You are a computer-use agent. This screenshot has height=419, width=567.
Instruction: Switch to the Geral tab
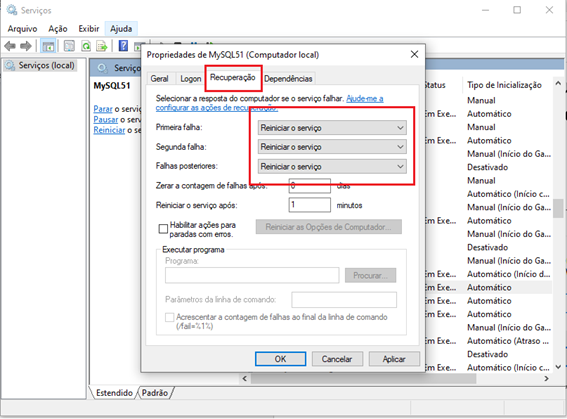coord(159,78)
